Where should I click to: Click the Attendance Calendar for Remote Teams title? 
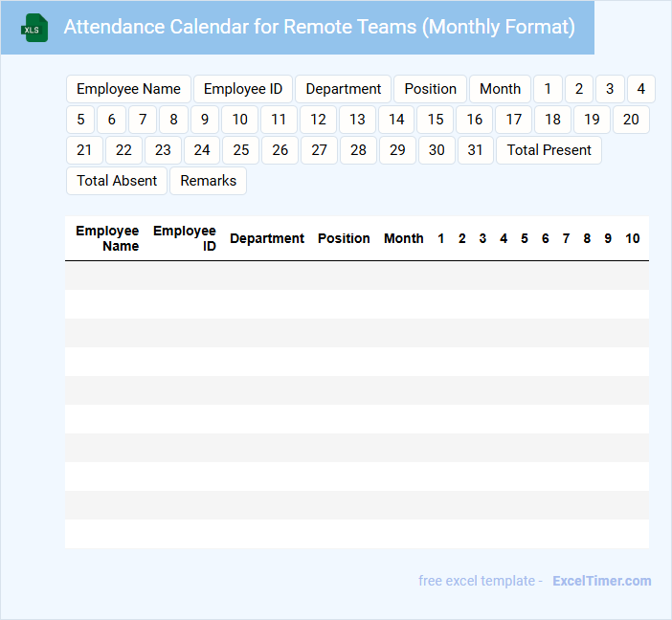[320, 27]
